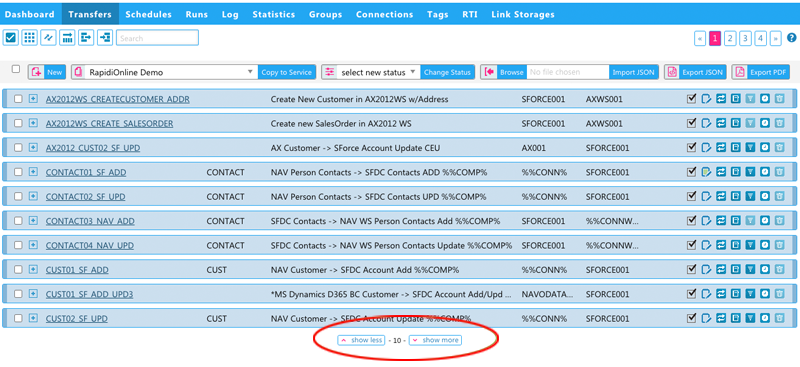Click trash icon in AX2012WS_CREATECUSTOMER_ADDR row
This screenshot has width=800, height=367.
(780, 99)
